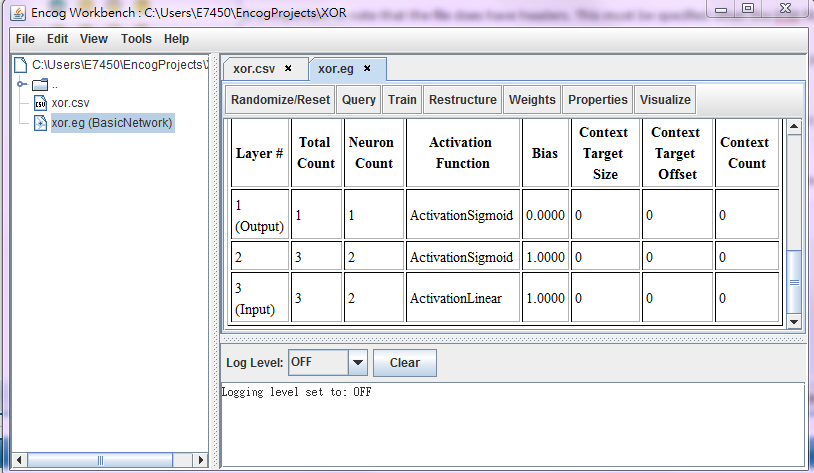This screenshot has height=473, width=814.
Task: Minimize the Encog Workbench window
Action: pyautogui.click(x=721, y=8)
